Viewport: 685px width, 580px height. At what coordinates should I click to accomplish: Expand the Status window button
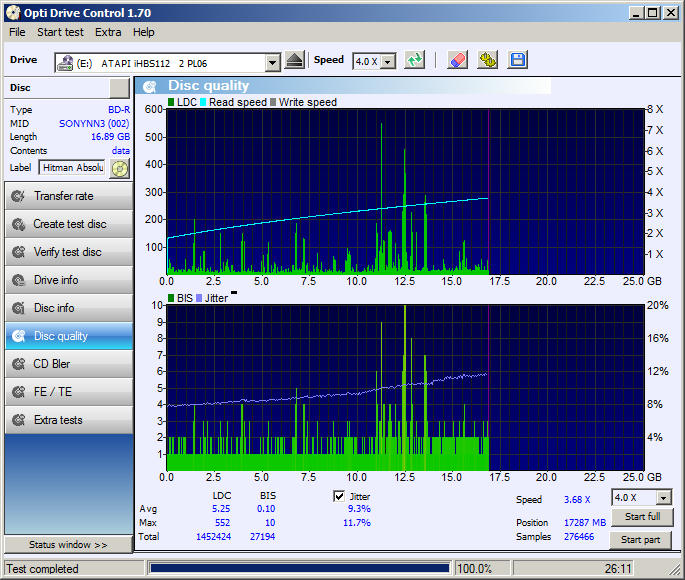[x=68, y=545]
